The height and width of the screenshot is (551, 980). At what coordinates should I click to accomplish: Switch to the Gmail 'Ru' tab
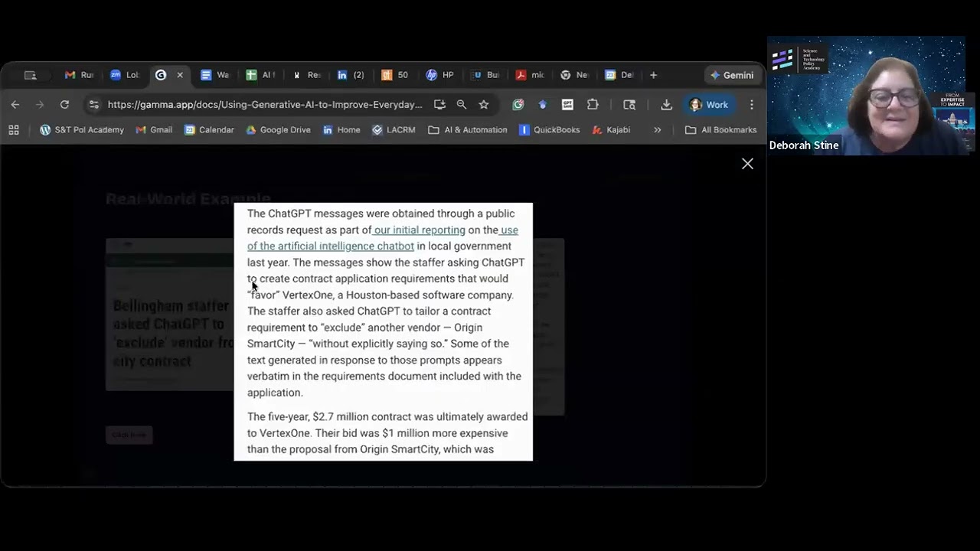80,75
